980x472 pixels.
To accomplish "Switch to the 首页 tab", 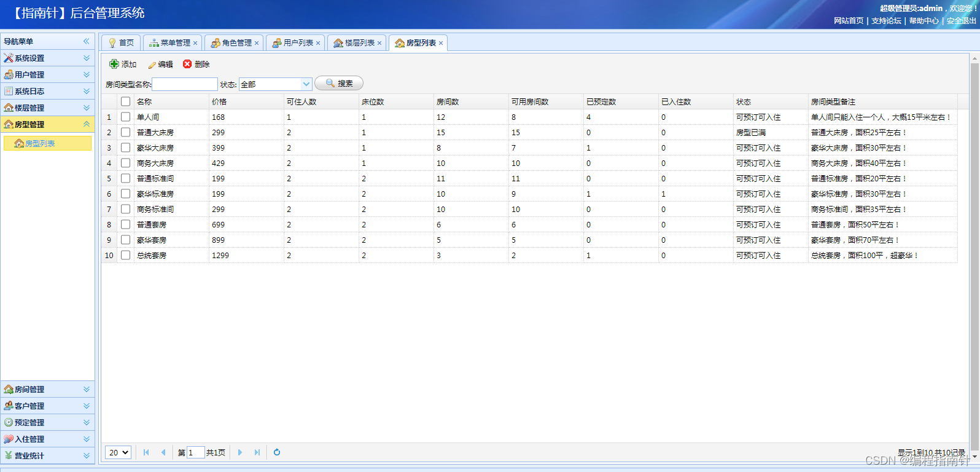I will (121, 42).
